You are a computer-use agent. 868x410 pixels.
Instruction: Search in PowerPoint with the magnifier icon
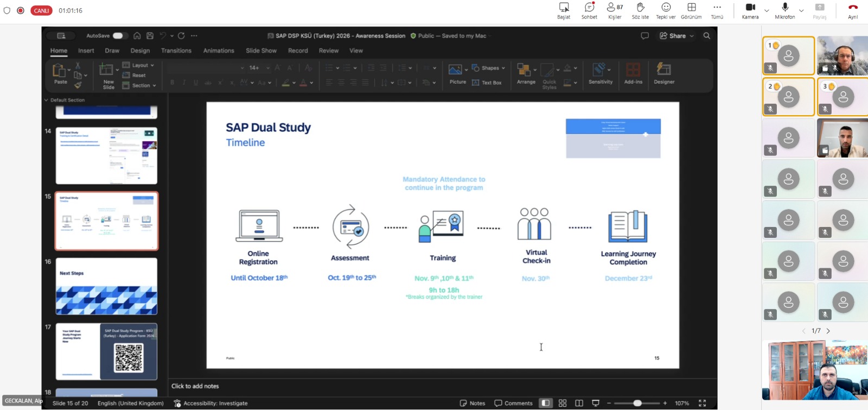(706, 36)
